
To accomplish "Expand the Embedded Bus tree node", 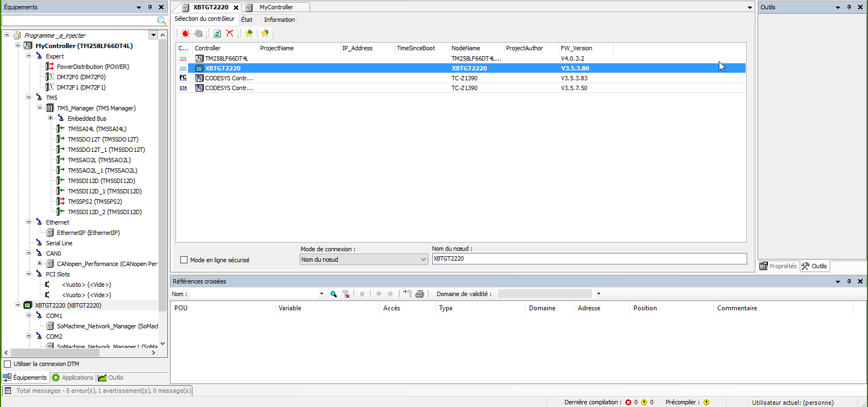I will (x=50, y=119).
